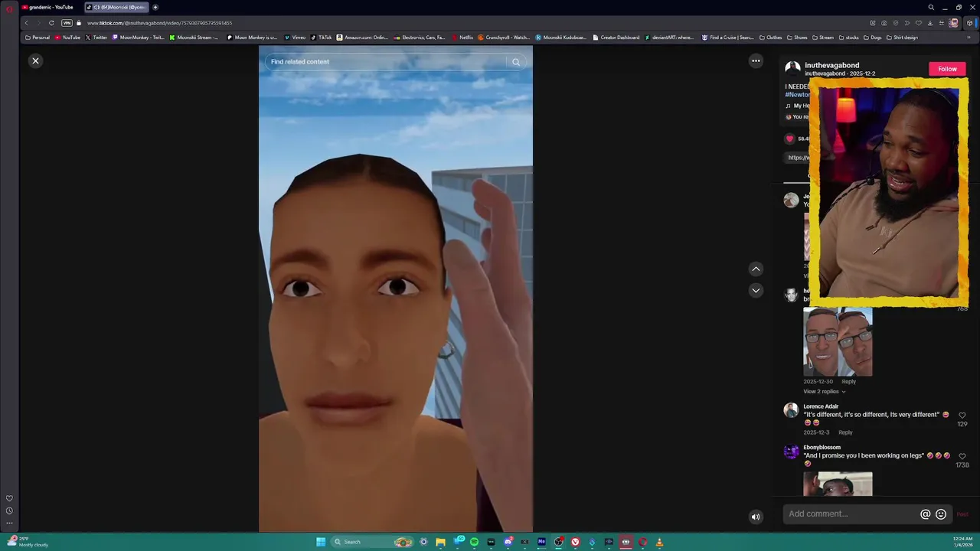Open the Twitter bookmark
Viewport: 980px width, 551px height.
tap(96, 37)
